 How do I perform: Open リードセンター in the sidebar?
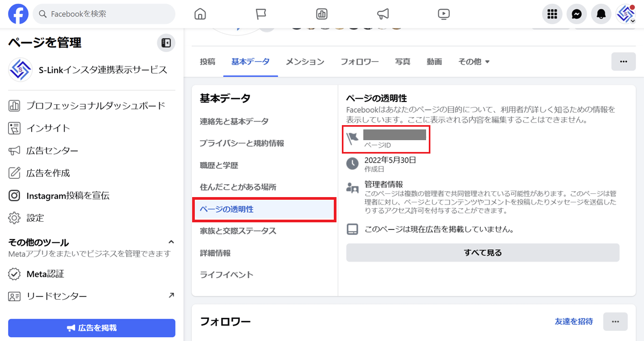coord(56,296)
